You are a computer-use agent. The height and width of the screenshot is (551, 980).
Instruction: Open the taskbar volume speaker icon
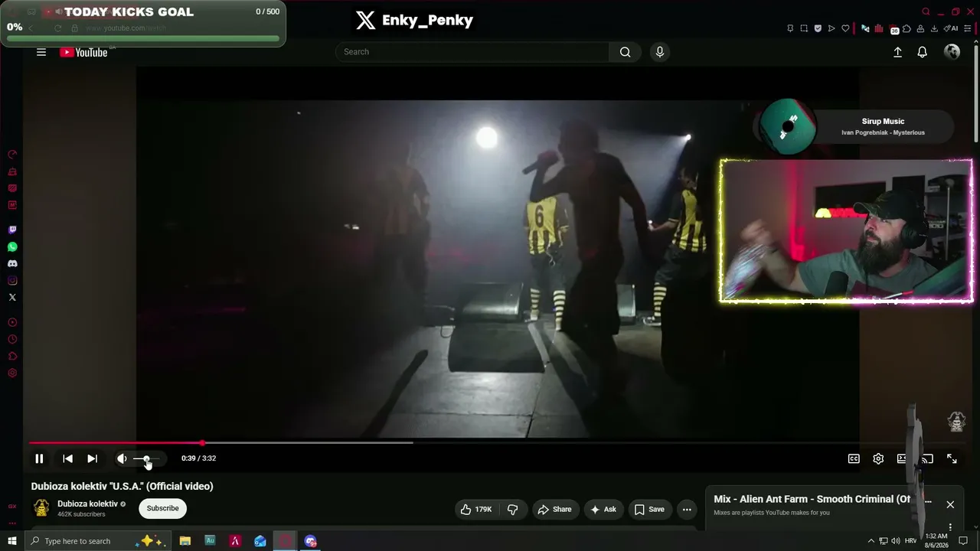pos(896,541)
